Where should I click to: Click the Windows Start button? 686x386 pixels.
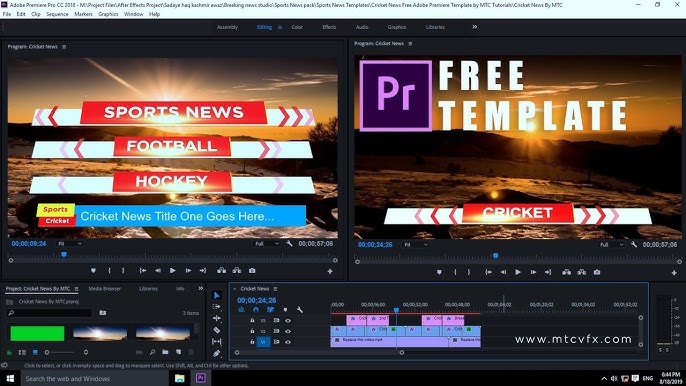click(10, 378)
